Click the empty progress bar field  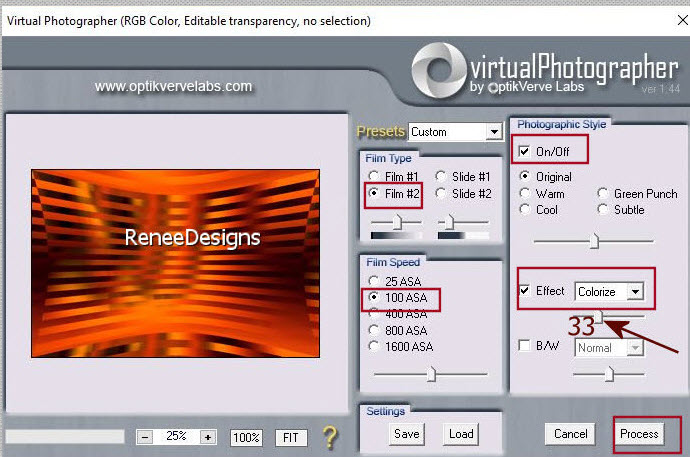click(x=65, y=436)
